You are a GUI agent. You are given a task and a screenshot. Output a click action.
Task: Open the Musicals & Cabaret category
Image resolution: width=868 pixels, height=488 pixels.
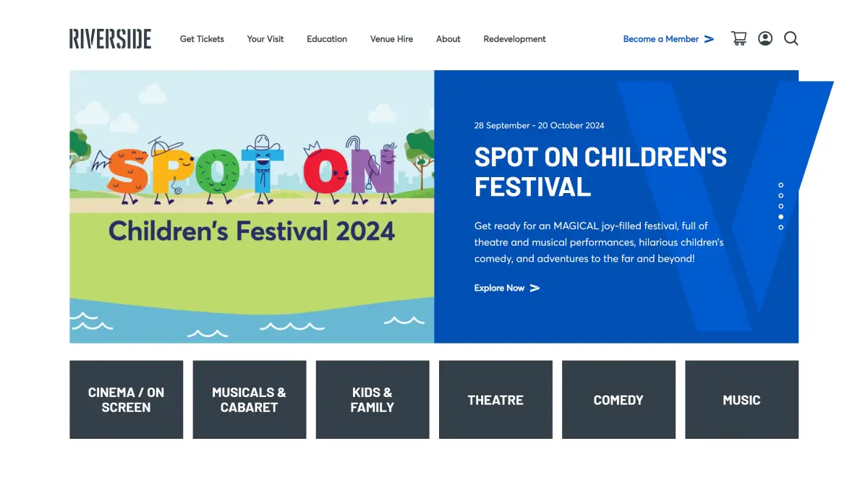tap(249, 400)
